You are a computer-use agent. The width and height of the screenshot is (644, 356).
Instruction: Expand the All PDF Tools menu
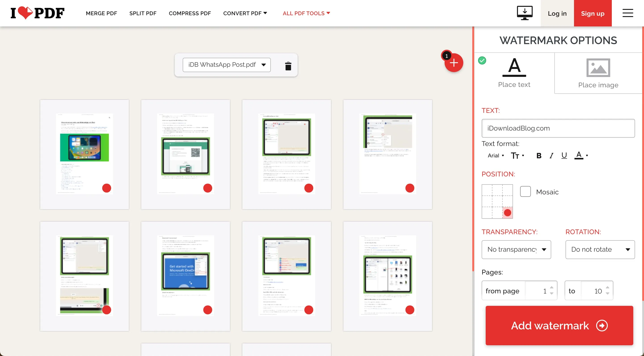tap(306, 13)
